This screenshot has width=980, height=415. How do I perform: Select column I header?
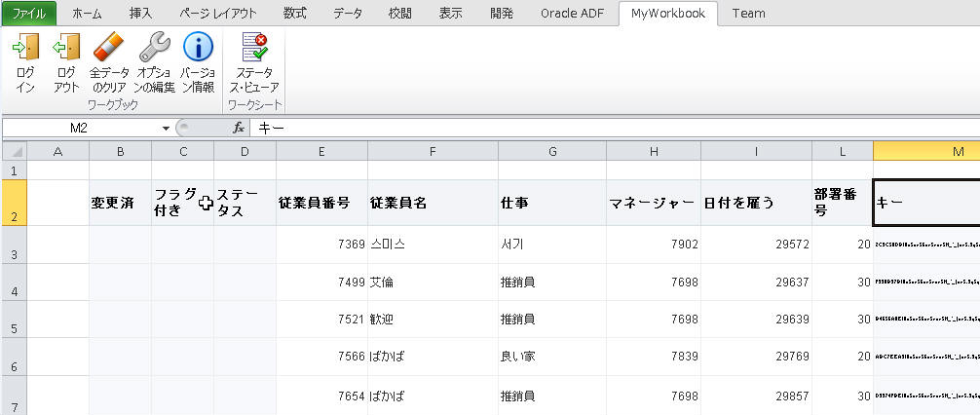[x=756, y=151]
